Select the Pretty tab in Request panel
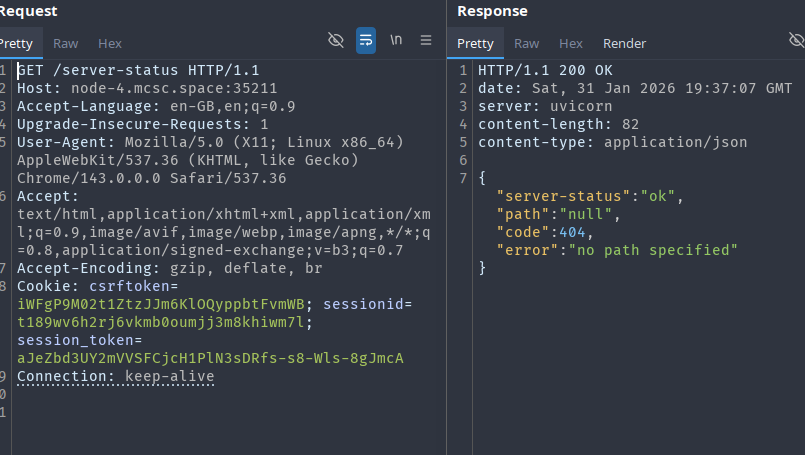Image resolution: width=805 pixels, height=455 pixels. click(x=17, y=44)
